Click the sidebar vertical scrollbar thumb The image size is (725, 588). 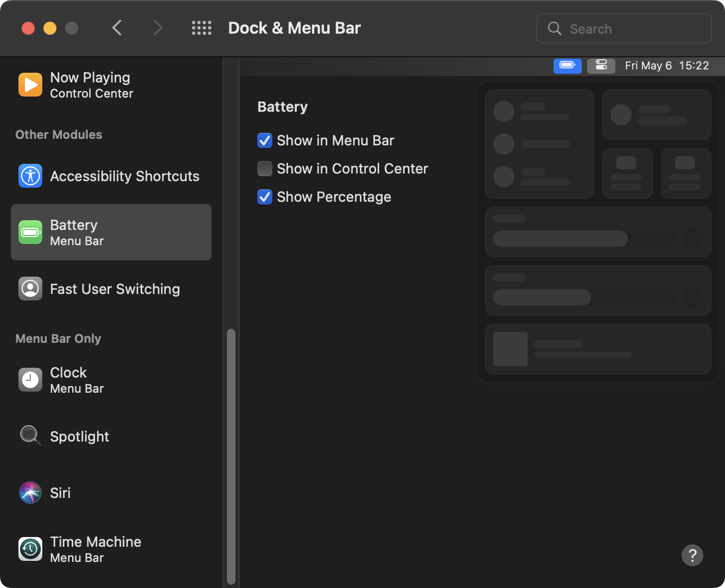coord(231,456)
